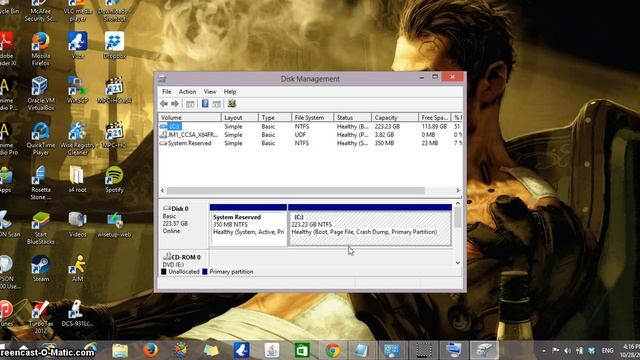
Task: Click the disk pane scroll down arrow
Action: [458, 263]
